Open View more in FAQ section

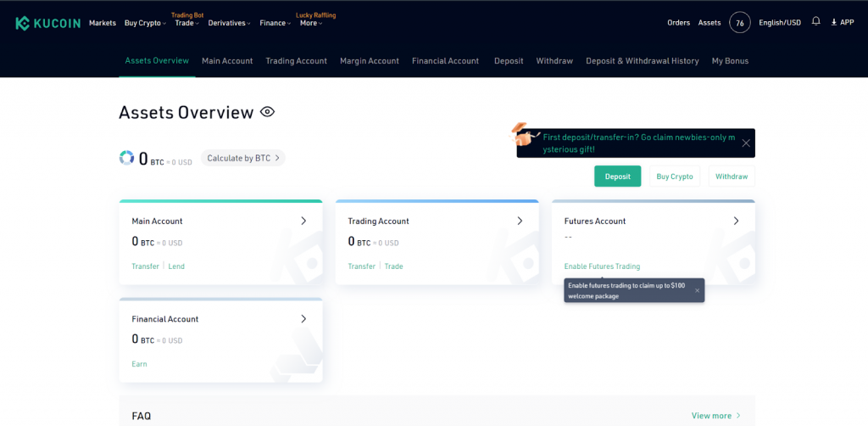click(x=715, y=416)
